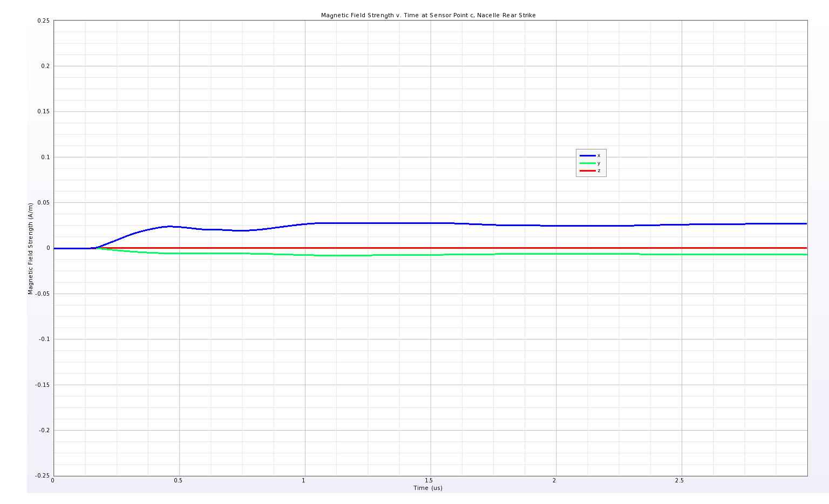The width and height of the screenshot is (829, 504).
Task: Click the -0.2 y-axis tick label
Action: tap(44, 431)
